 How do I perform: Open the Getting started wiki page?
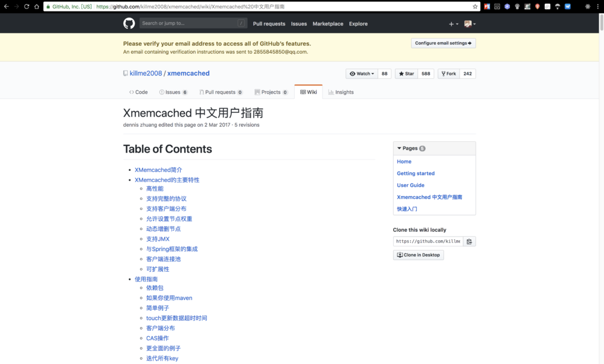coord(416,173)
